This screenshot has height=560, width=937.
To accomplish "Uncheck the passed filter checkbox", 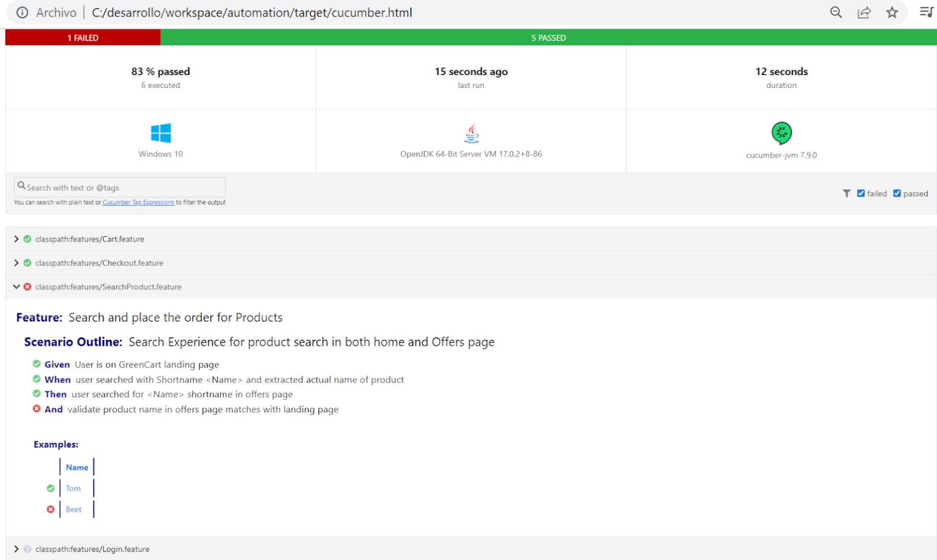I will pyautogui.click(x=897, y=193).
